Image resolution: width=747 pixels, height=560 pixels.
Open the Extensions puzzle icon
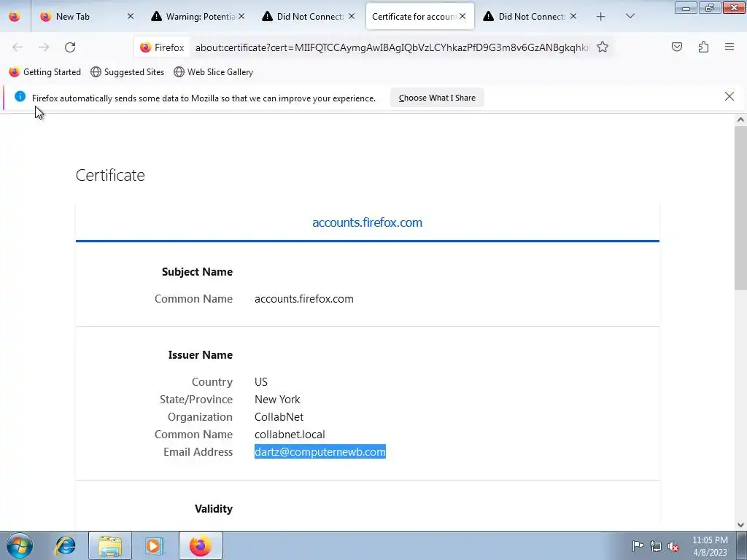(704, 47)
